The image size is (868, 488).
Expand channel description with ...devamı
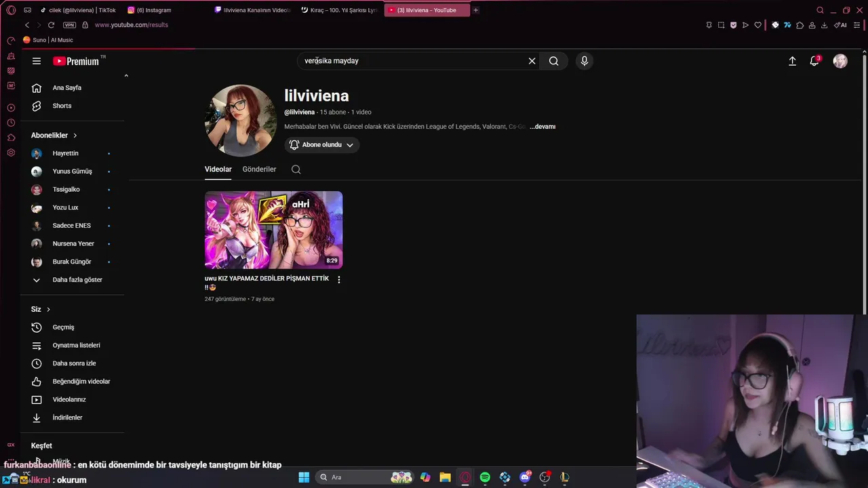tap(542, 127)
